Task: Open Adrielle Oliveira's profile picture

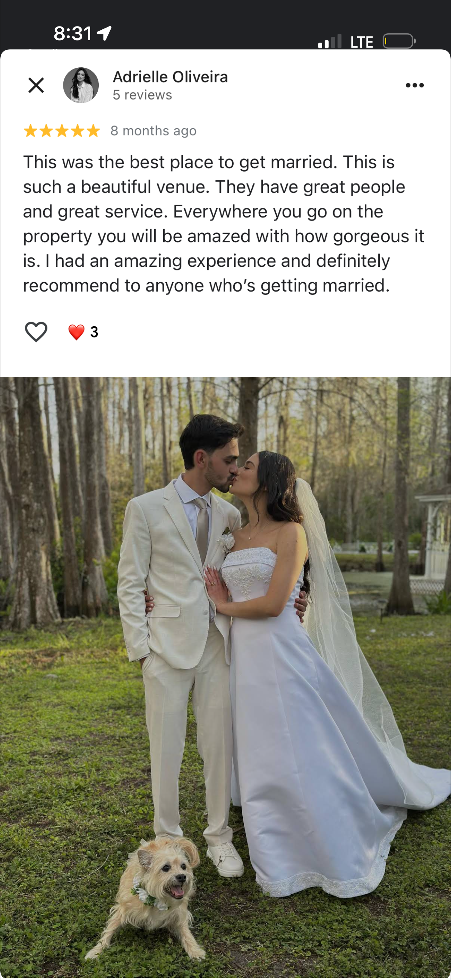Action: click(x=81, y=85)
